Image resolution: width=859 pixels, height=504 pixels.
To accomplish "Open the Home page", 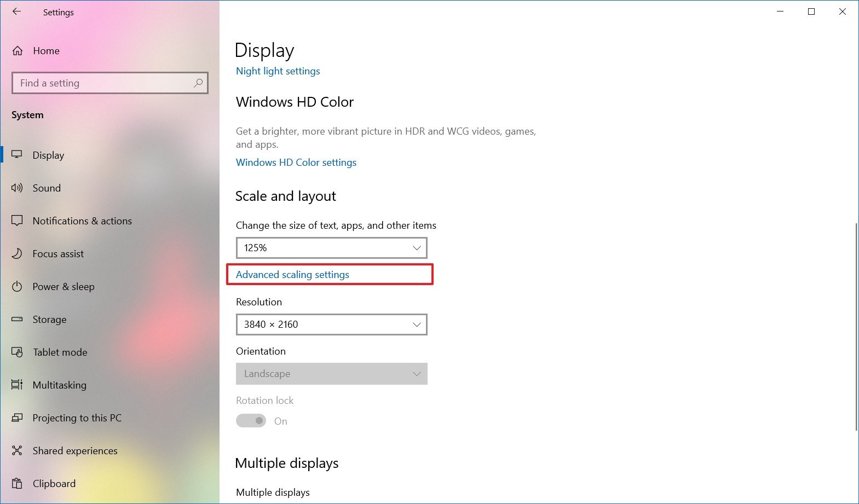I will (46, 51).
